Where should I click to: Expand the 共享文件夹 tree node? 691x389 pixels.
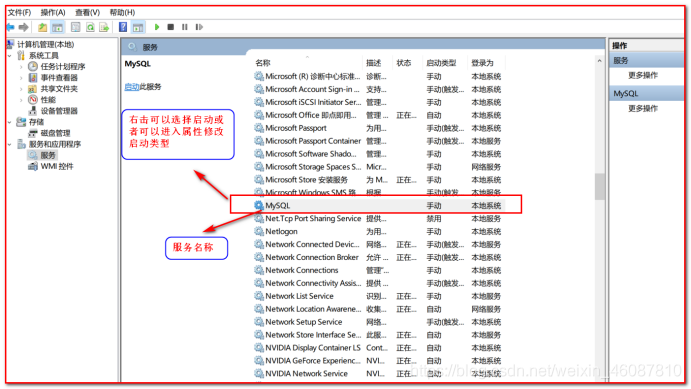(x=21, y=89)
